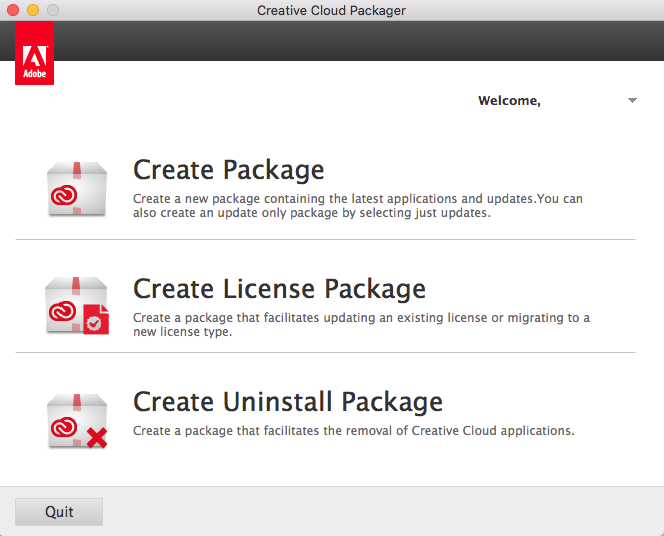Click the removal of Creative Cloud applications text
Image resolution: width=664 pixels, height=536 pixels.
tap(354, 431)
